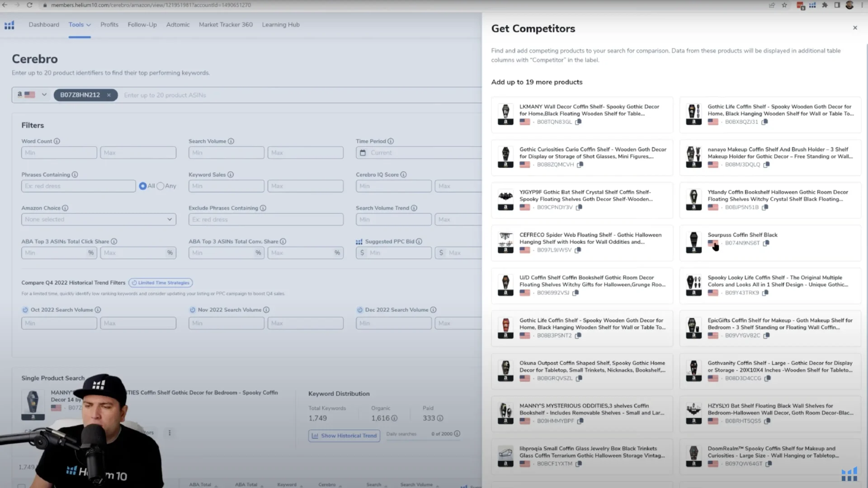This screenshot has width=868, height=488.
Task: Copy ASIN B09Y43TRK9 icon
Action: point(765,293)
